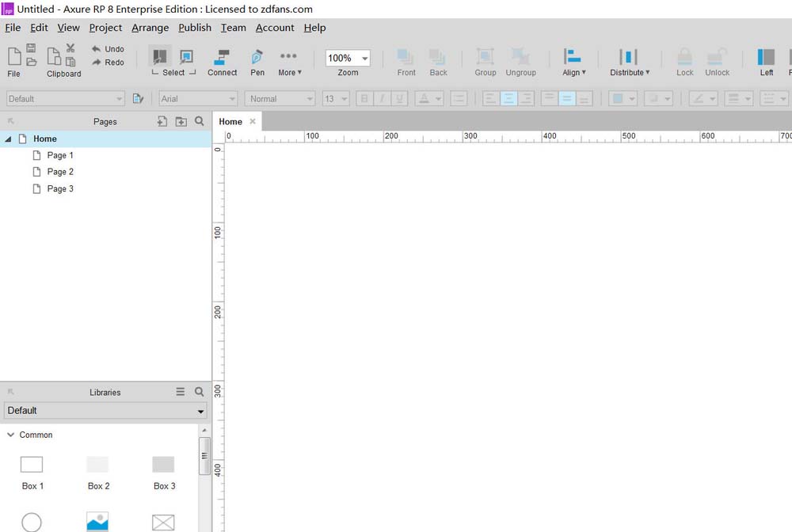Viewport: 792px width, 532px height.
Task: Open the Libraries panel options menu
Action: click(x=181, y=392)
